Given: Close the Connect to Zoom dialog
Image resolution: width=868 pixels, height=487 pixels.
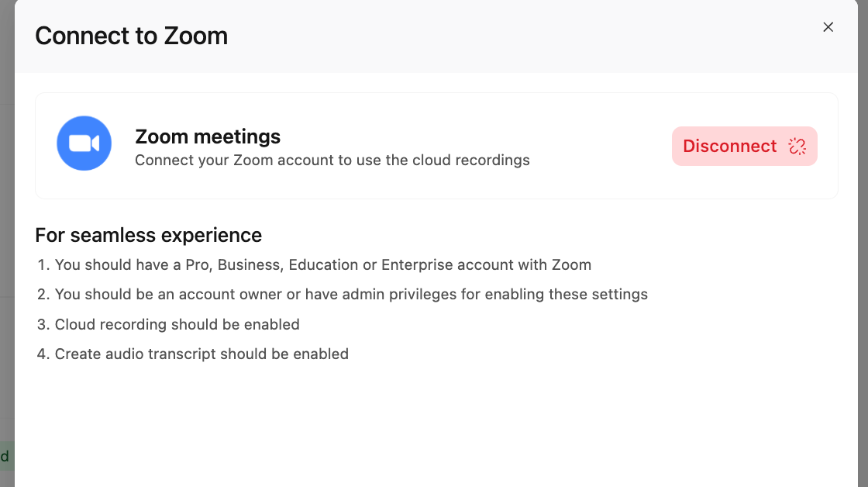Looking at the screenshot, I should point(828,27).
